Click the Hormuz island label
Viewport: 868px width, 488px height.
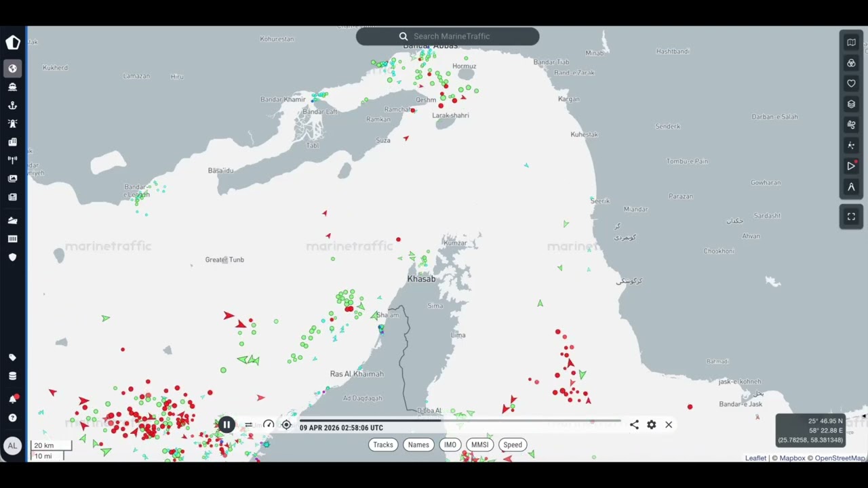coord(464,66)
